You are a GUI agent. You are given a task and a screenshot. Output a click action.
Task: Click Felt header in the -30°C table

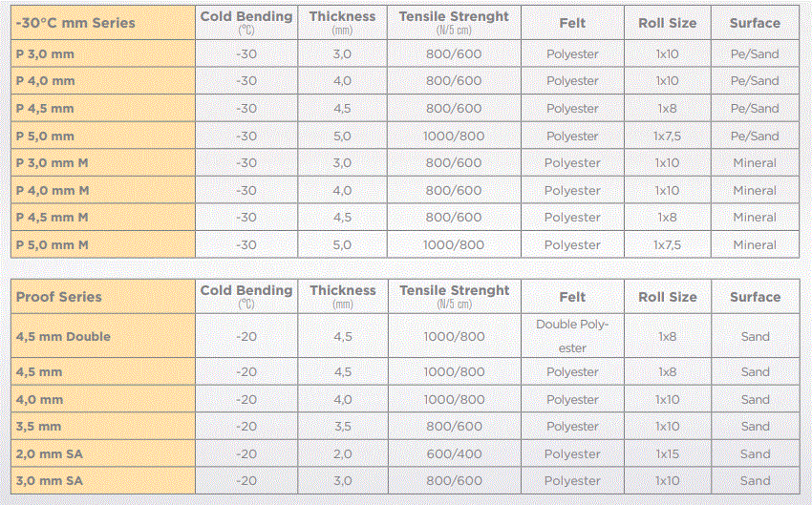point(572,22)
